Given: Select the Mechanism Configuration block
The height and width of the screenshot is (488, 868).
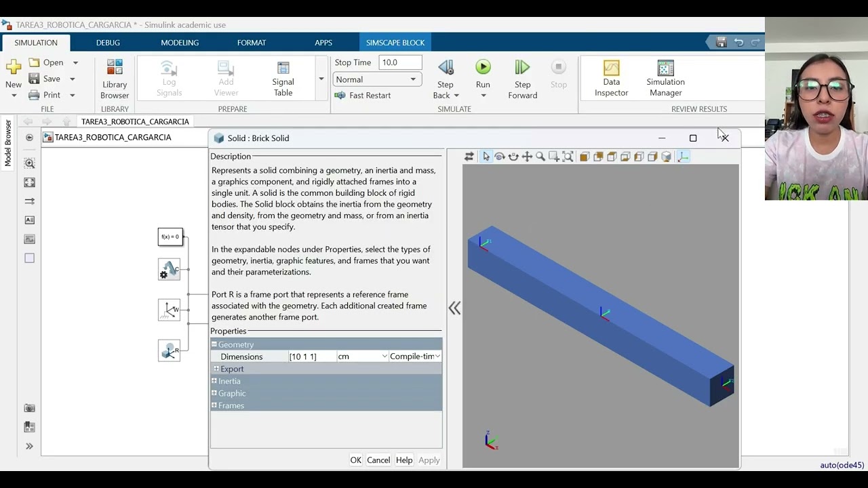Looking at the screenshot, I should click(170, 270).
